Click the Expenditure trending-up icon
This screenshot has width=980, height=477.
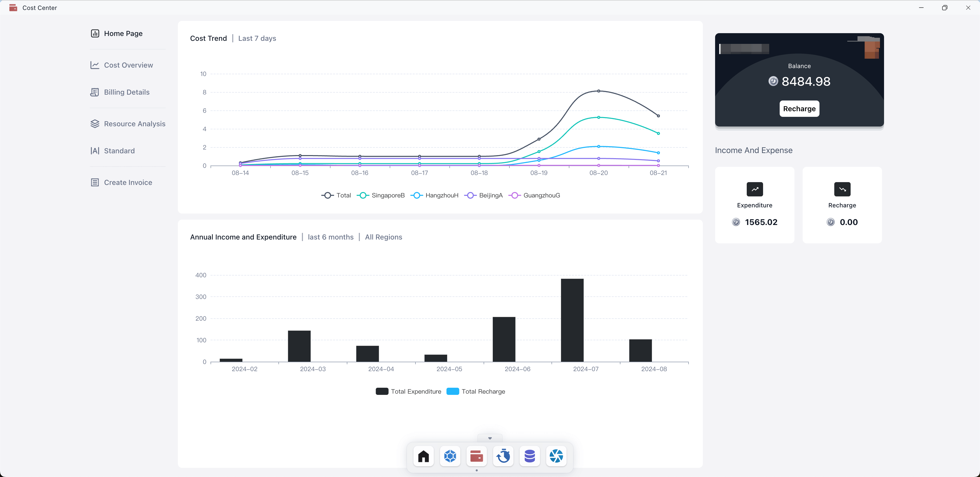coord(754,189)
